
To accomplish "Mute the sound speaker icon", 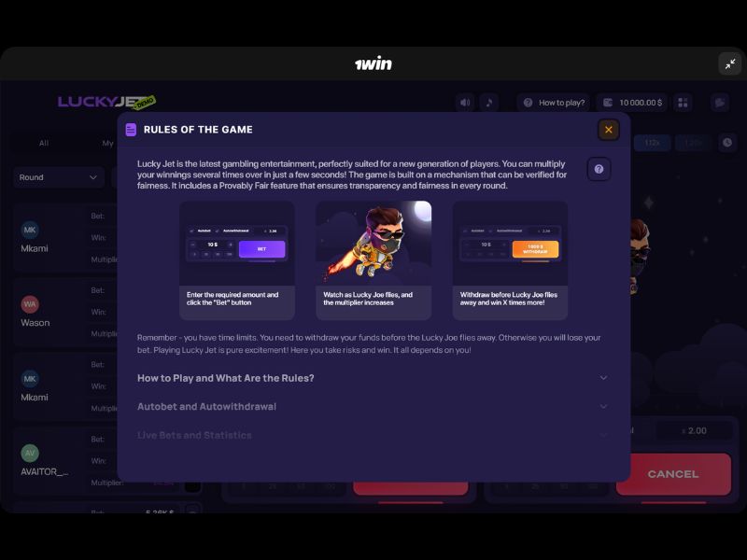I will tap(465, 103).
